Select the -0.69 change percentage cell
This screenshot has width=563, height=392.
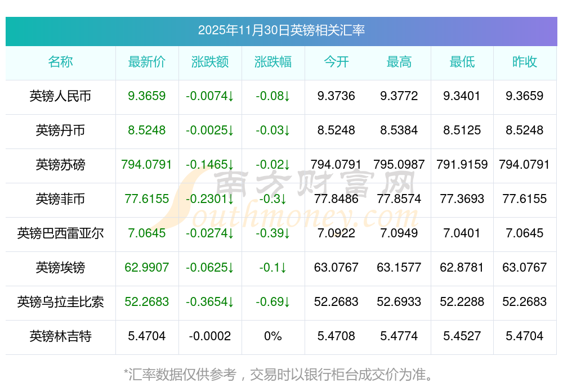coord(272,302)
